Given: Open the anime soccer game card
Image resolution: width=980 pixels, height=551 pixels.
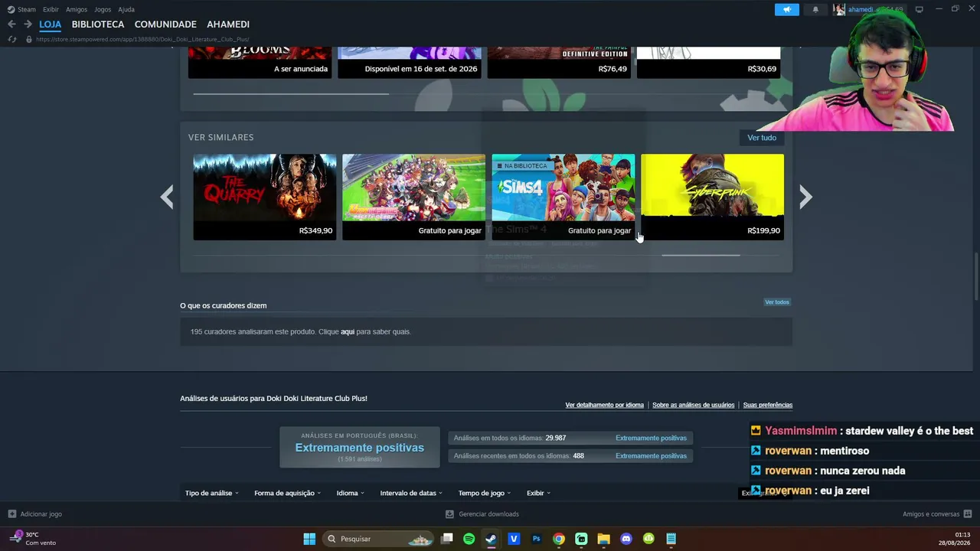Looking at the screenshot, I should point(414,197).
